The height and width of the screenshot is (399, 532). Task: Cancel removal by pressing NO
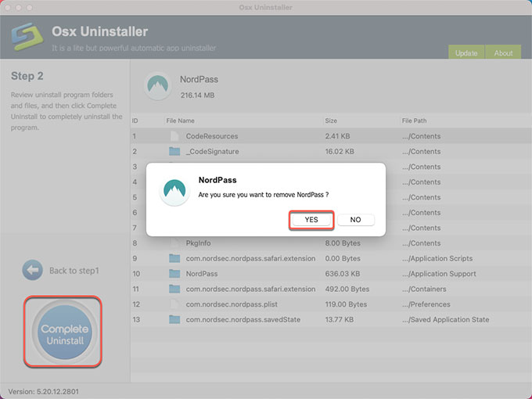[355, 220]
